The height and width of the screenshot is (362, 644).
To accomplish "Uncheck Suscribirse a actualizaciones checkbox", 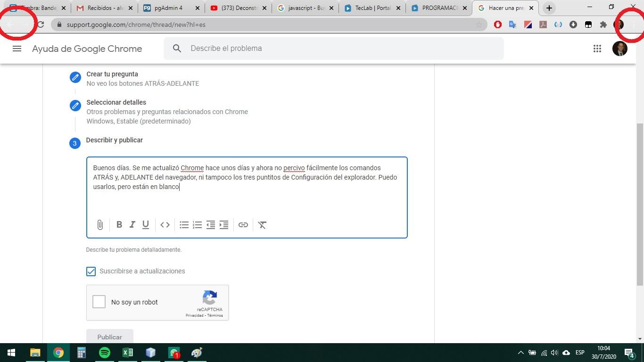I will [91, 271].
